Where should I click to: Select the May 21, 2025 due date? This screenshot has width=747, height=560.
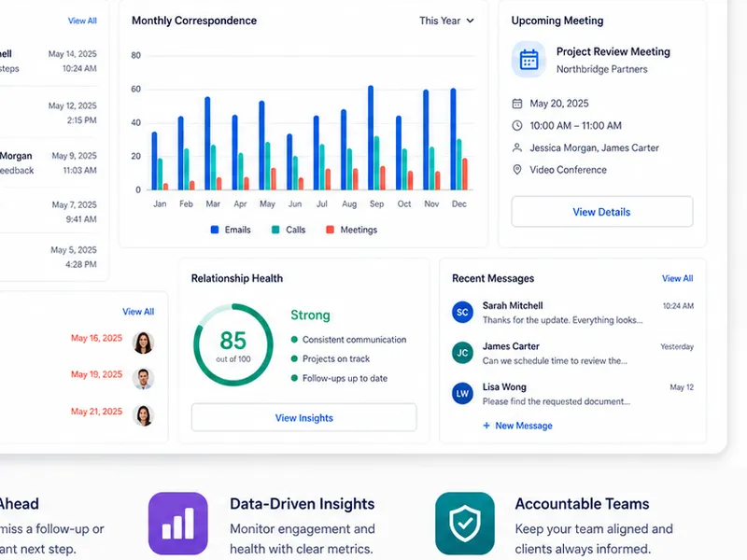coord(97,412)
